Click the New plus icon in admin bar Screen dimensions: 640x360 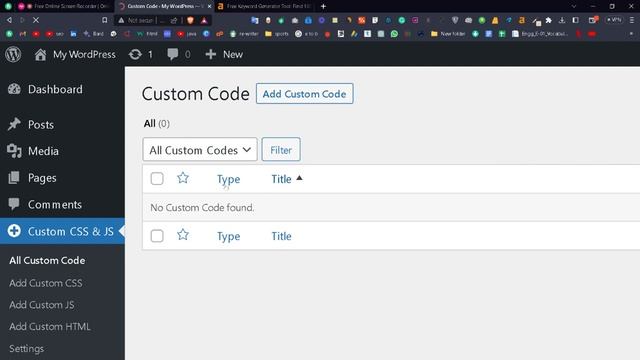tap(211, 54)
